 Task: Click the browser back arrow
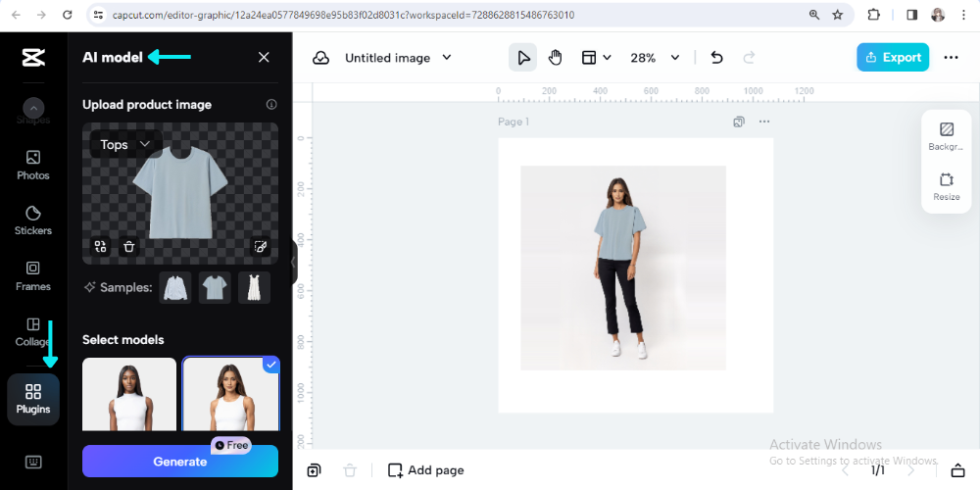coord(16,15)
